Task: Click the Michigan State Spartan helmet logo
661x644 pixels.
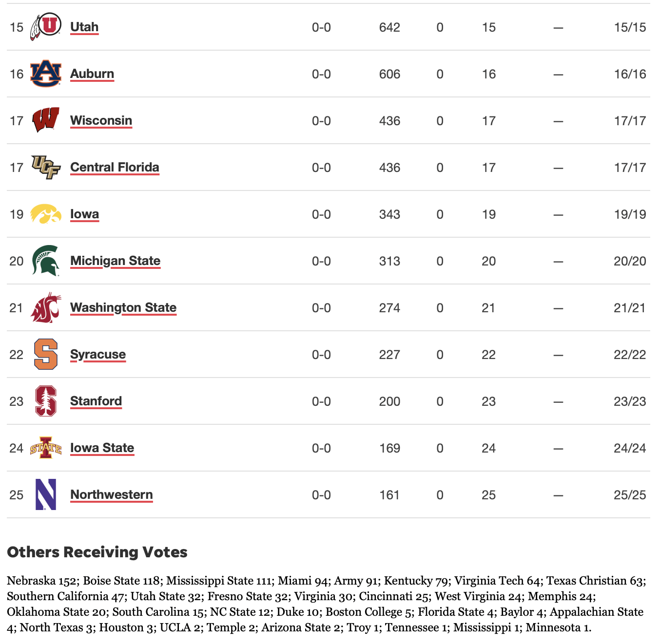Action: click(x=46, y=261)
